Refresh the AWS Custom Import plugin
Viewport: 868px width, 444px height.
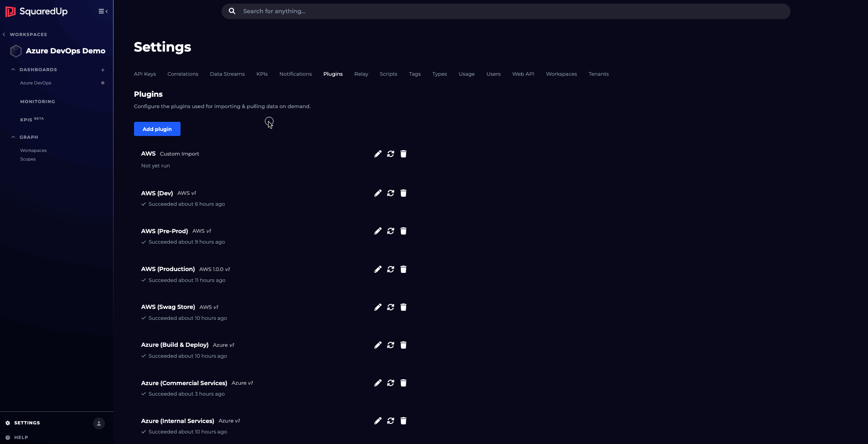coord(391,154)
